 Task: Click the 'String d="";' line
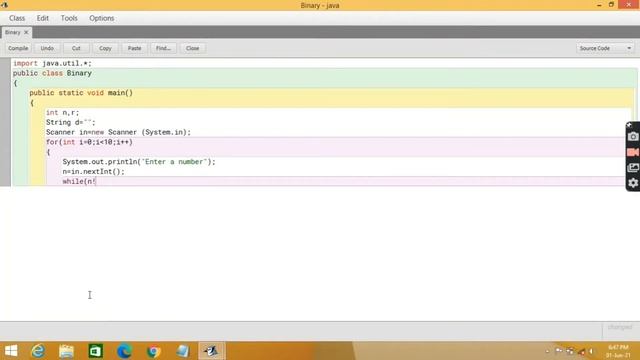pyautogui.click(x=71, y=122)
